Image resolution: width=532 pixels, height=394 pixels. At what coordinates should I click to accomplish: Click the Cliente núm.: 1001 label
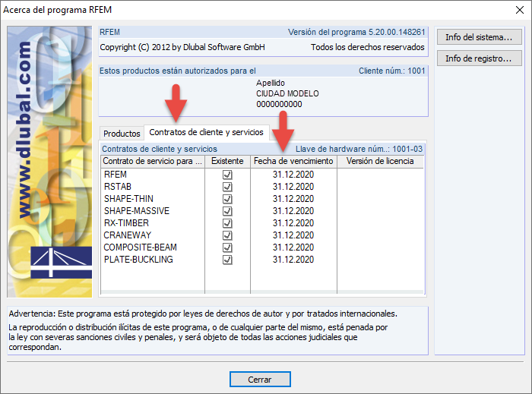click(392, 71)
